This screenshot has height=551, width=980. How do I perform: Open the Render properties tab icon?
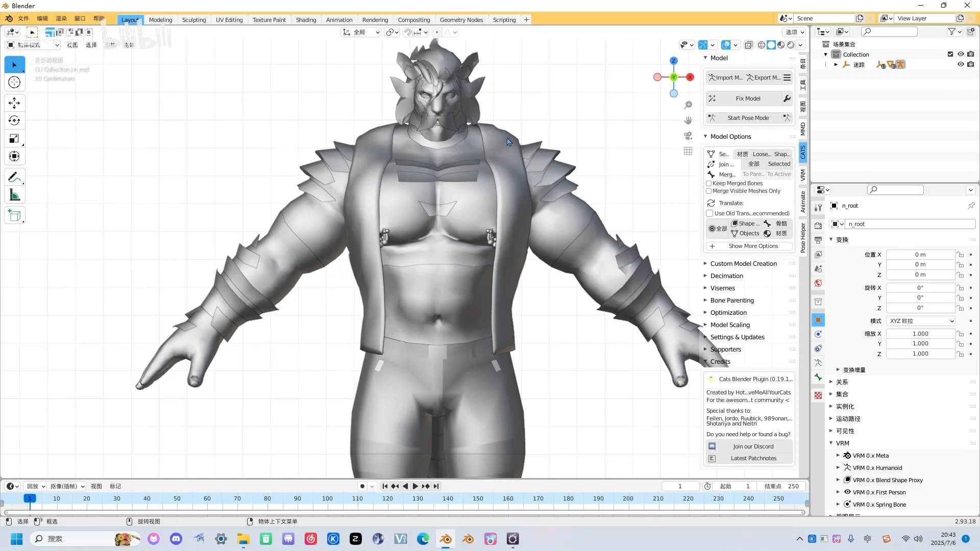point(818,226)
